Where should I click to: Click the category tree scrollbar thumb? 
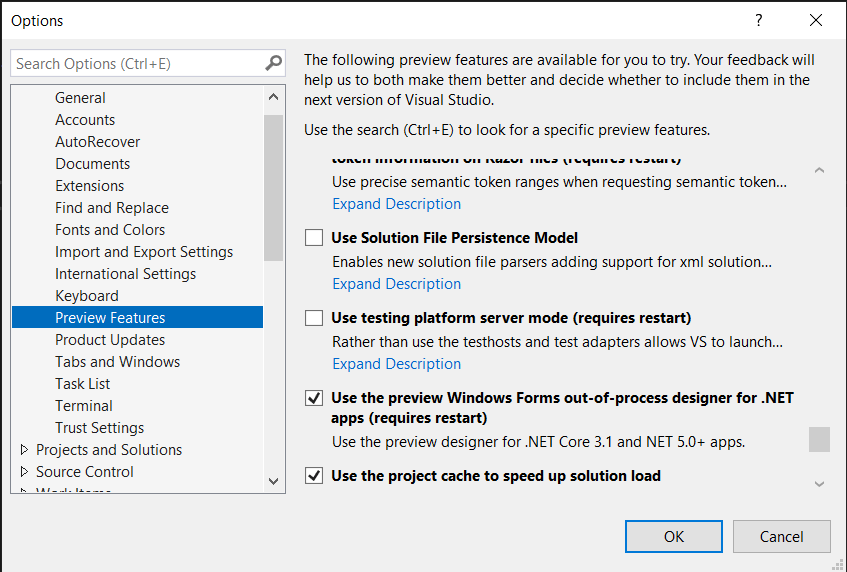click(x=273, y=187)
